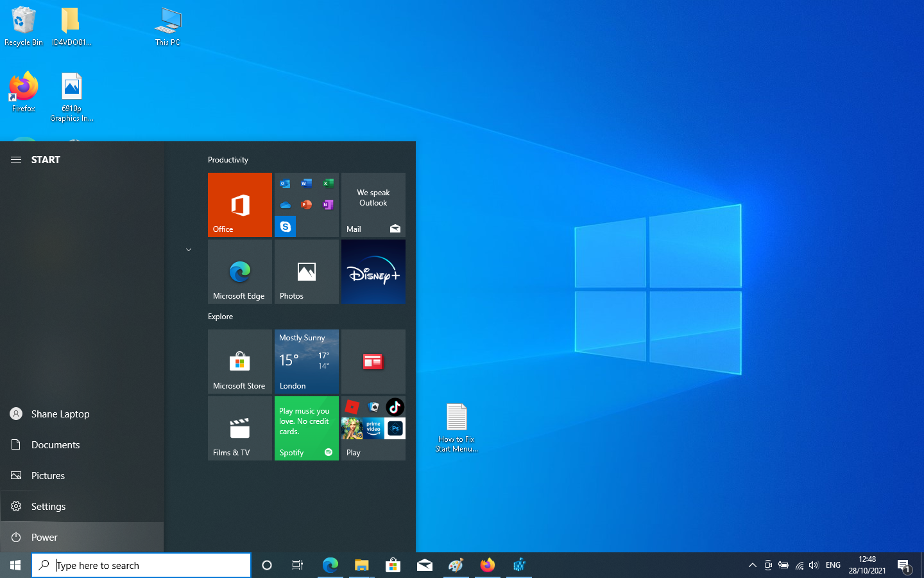Open Solitaire cards in the Play tile
This screenshot has height=578, width=924.
point(373,407)
